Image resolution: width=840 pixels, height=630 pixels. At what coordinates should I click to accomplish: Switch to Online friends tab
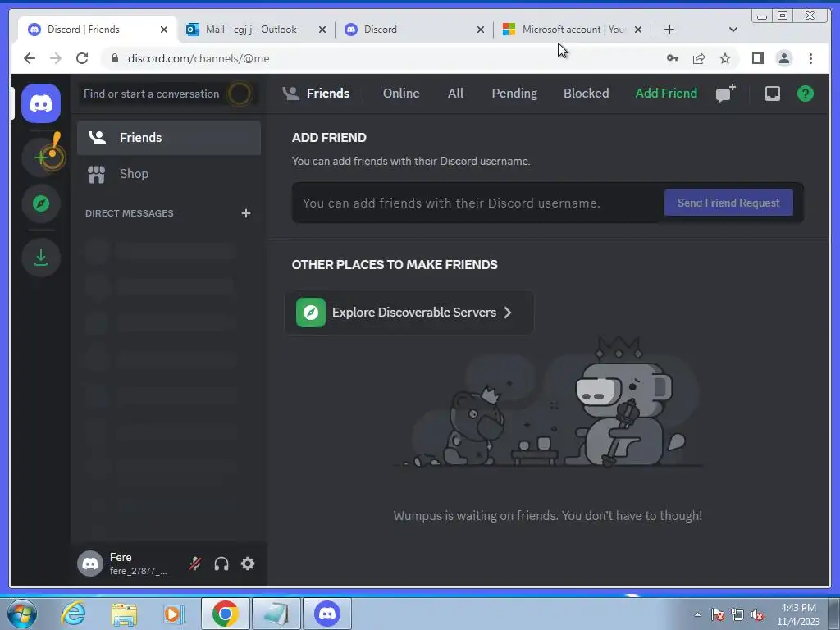point(400,94)
